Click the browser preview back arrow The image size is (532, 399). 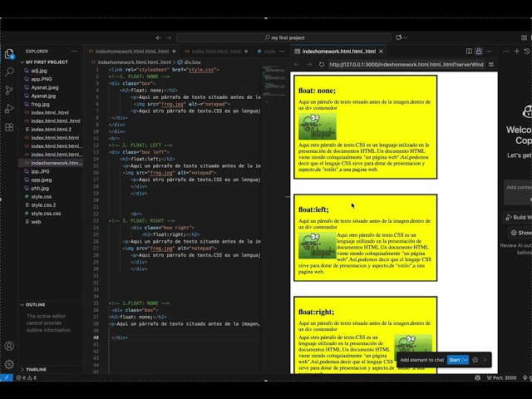pos(297,64)
